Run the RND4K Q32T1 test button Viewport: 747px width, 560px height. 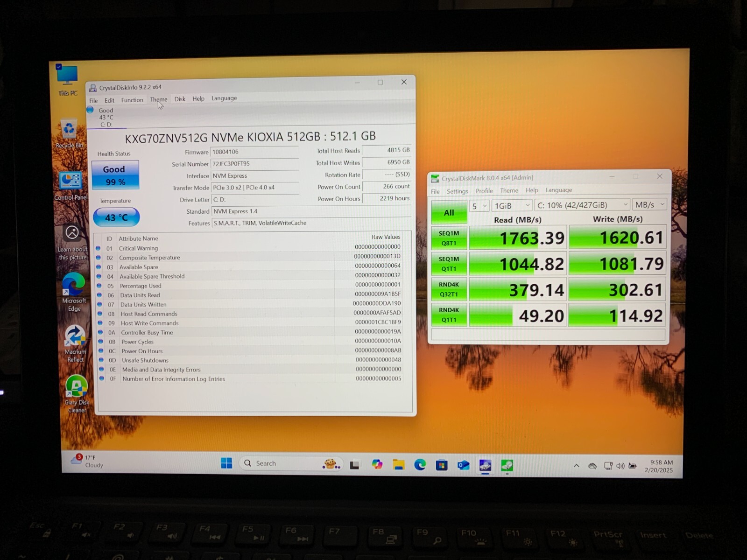pos(449,289)
